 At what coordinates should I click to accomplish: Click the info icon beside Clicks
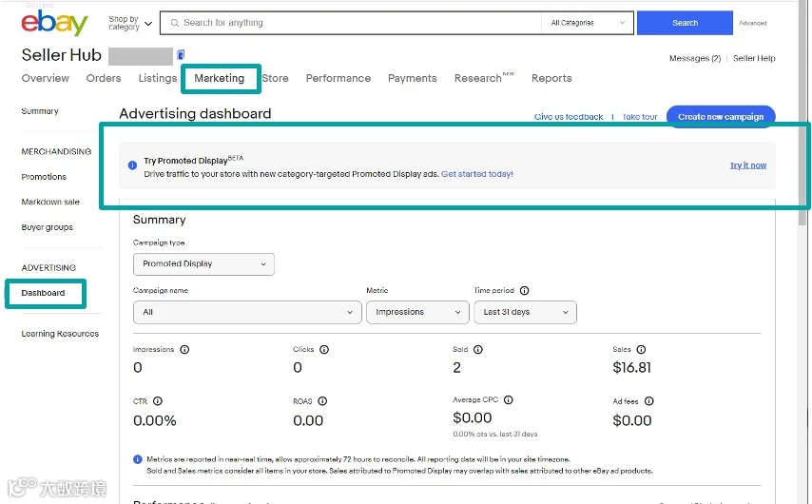324,350
